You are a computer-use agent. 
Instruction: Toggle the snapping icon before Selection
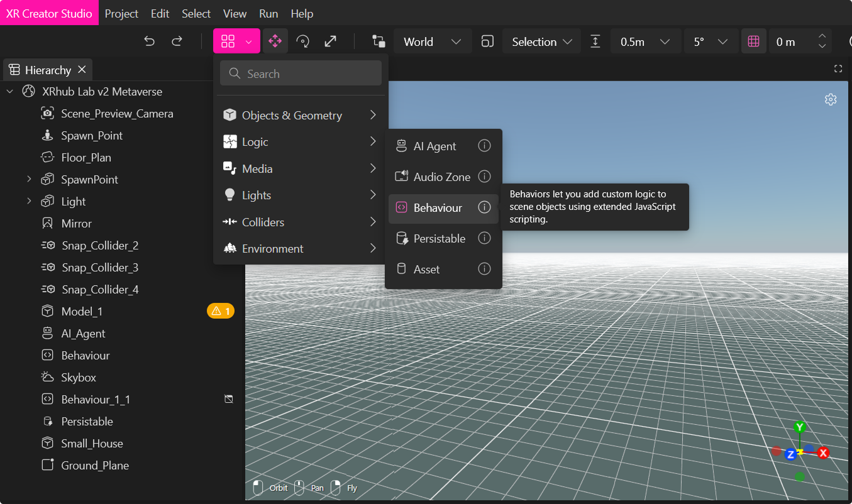(487, 41)
